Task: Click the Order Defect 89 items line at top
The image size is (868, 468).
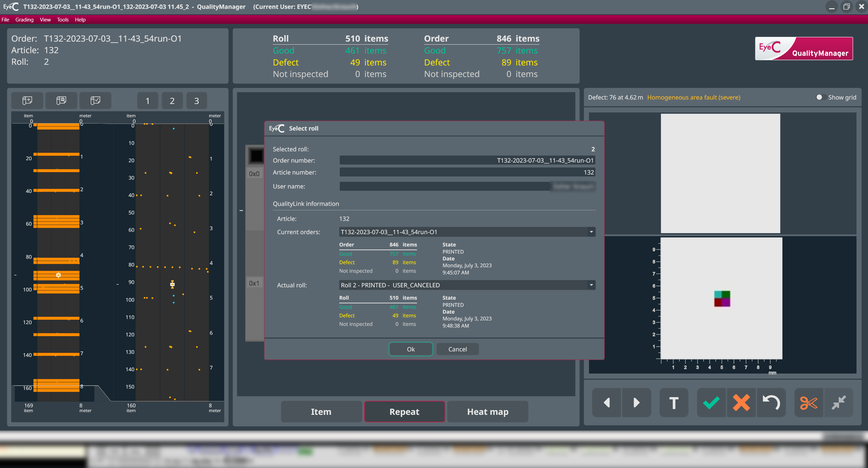Action: (x=481, y=62)
